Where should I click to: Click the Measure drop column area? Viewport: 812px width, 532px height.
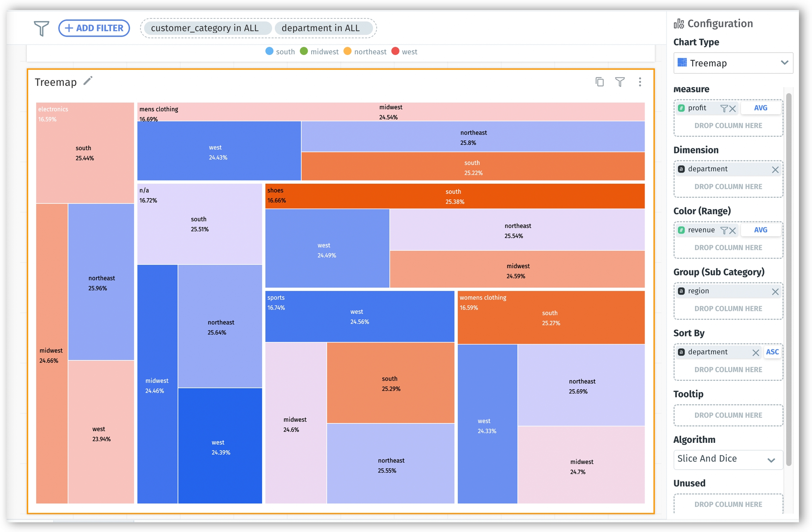(728, 126)
